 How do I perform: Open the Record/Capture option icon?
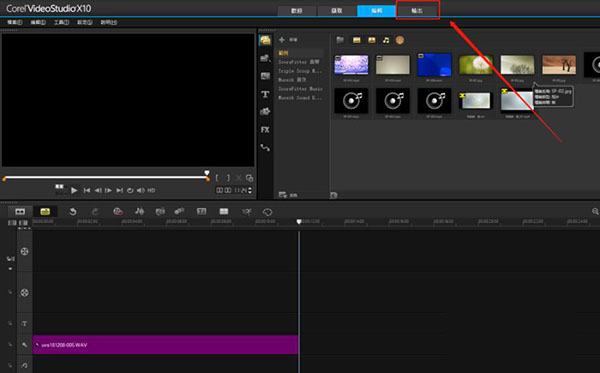coord(118,212)
